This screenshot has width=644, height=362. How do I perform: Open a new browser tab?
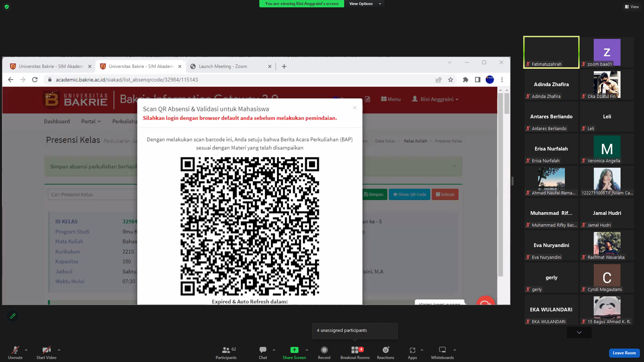tap(284, 66)
